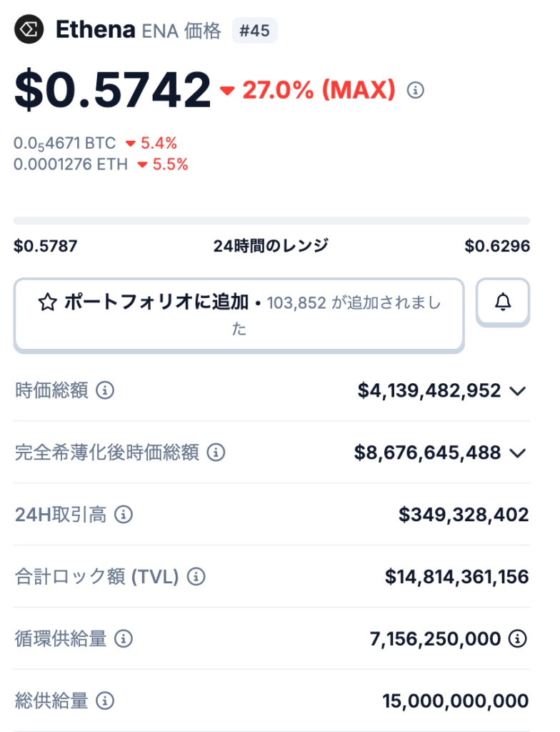
Task: Show info tooltip for 総供給量
Action: (x=105, y=701)
